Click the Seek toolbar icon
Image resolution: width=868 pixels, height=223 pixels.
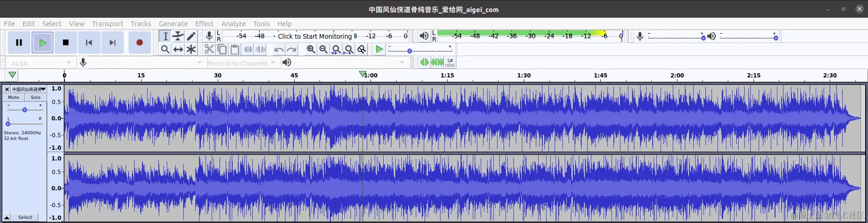pyautogui.click(x=437, y=62)
